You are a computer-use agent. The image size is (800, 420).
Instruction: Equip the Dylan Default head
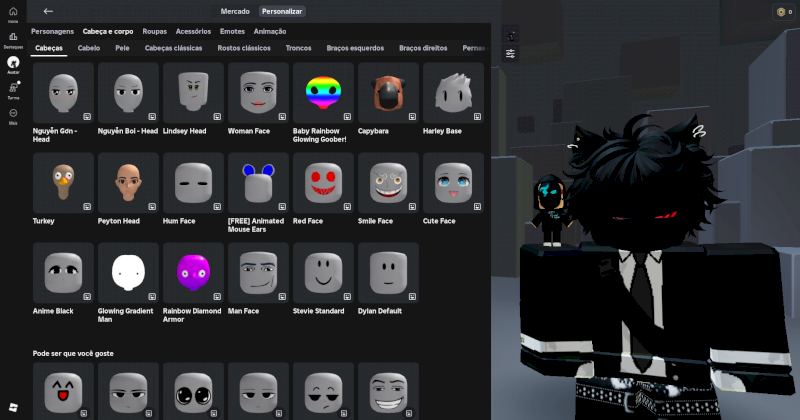[388, 273]
